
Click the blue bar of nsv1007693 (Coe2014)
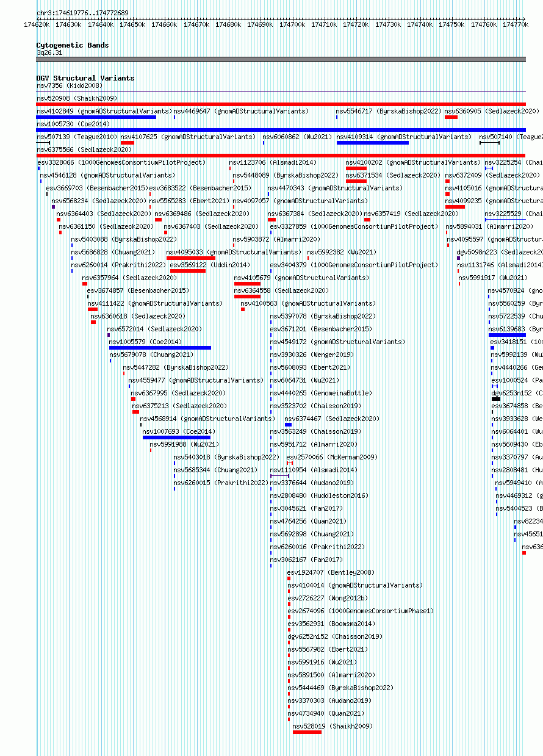point(176,437)
